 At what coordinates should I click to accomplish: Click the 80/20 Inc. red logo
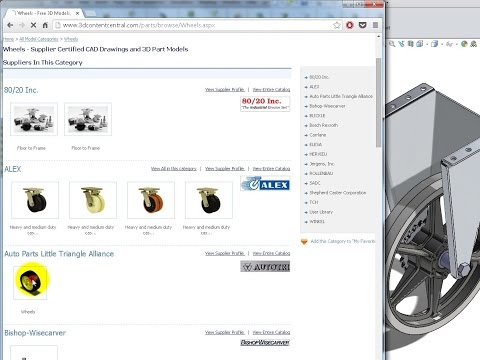click(265, 104)
